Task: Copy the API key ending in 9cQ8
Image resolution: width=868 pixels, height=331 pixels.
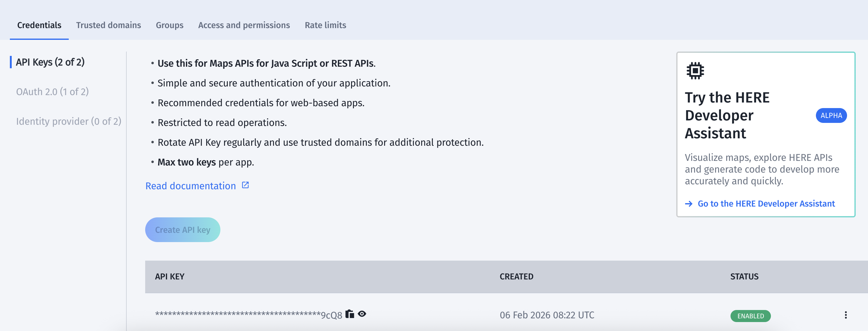Action: point(350,314)
